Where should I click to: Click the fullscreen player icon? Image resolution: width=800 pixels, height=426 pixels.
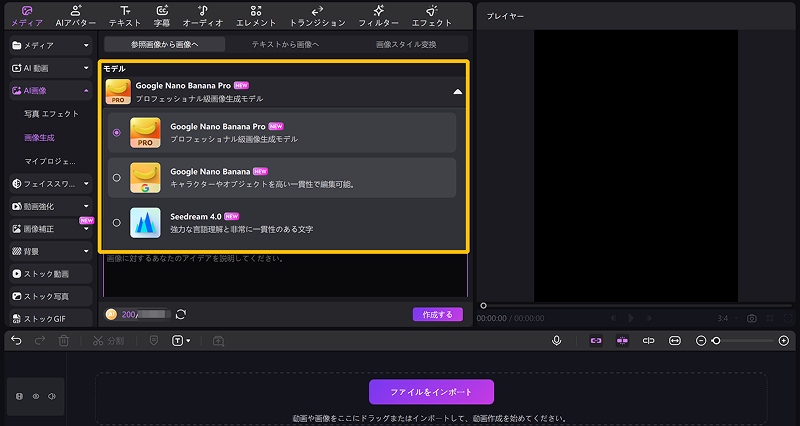coord(788,318)
